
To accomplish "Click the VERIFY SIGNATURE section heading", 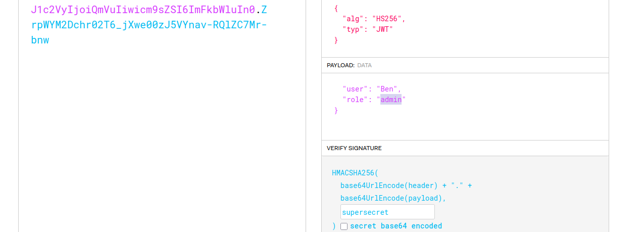I will point(354,148).
